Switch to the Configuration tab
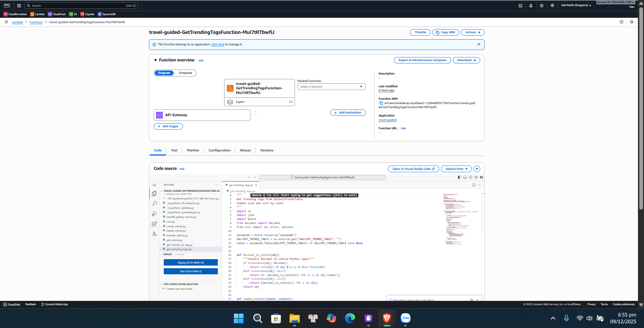 click(x=219, y=150)
